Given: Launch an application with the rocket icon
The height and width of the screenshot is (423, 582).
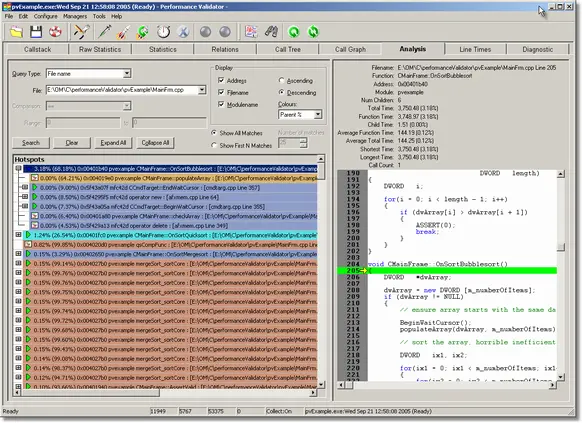Looking at the screenshot, I should coord(124,32).
